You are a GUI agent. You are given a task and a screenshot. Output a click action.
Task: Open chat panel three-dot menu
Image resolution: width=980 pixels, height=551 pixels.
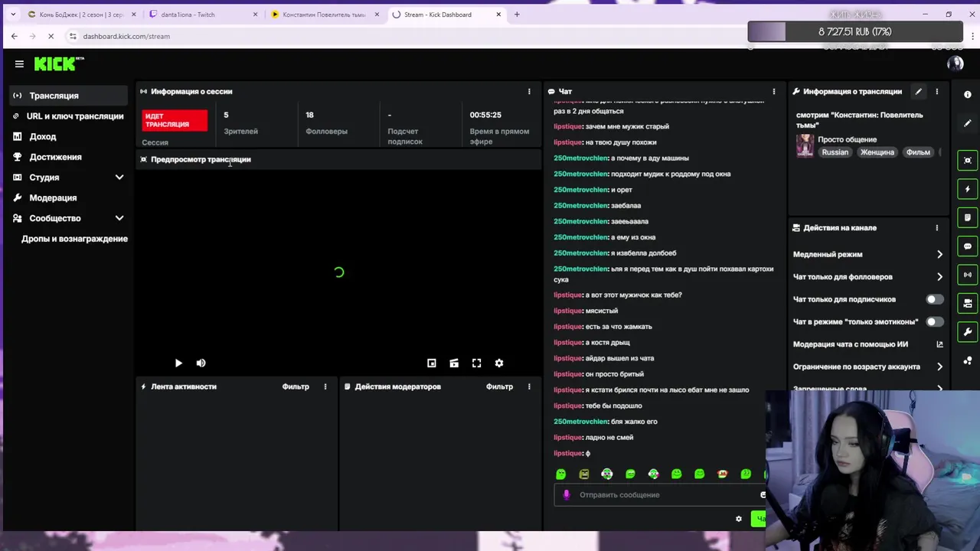coord(774,91)
